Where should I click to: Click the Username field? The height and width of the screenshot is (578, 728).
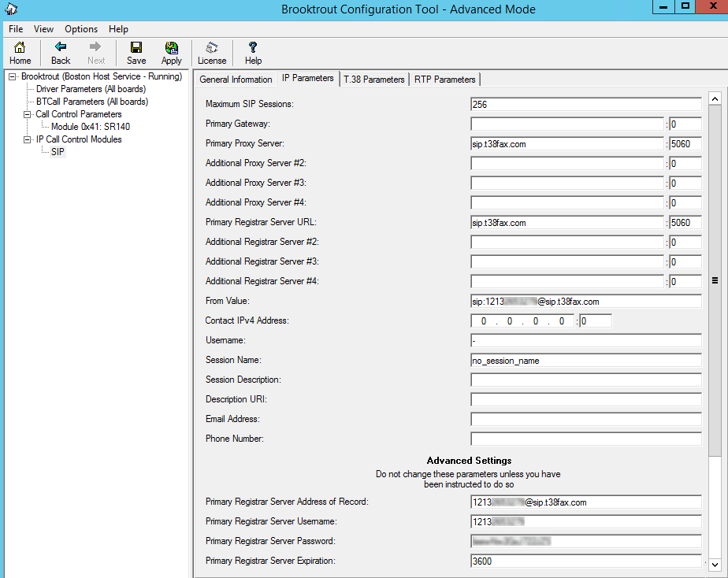coord(585,341)
